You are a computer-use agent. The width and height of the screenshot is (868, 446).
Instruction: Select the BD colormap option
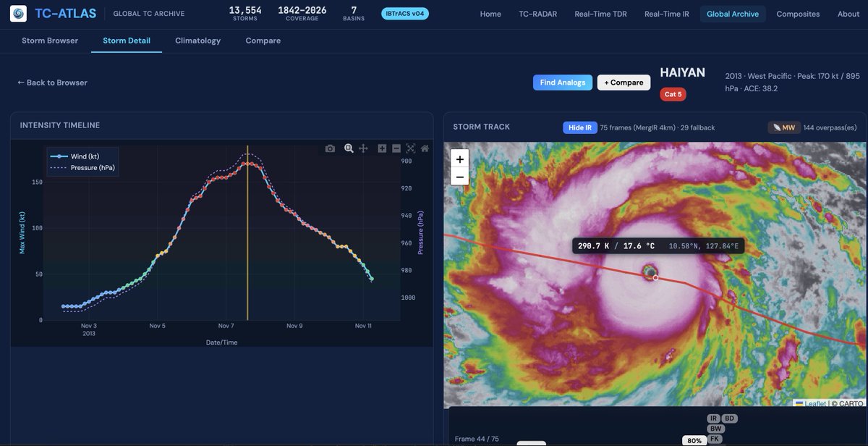(729, 418)
